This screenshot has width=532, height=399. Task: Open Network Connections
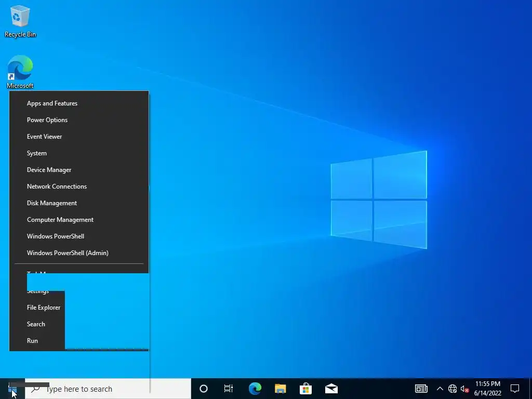point(79,187)
